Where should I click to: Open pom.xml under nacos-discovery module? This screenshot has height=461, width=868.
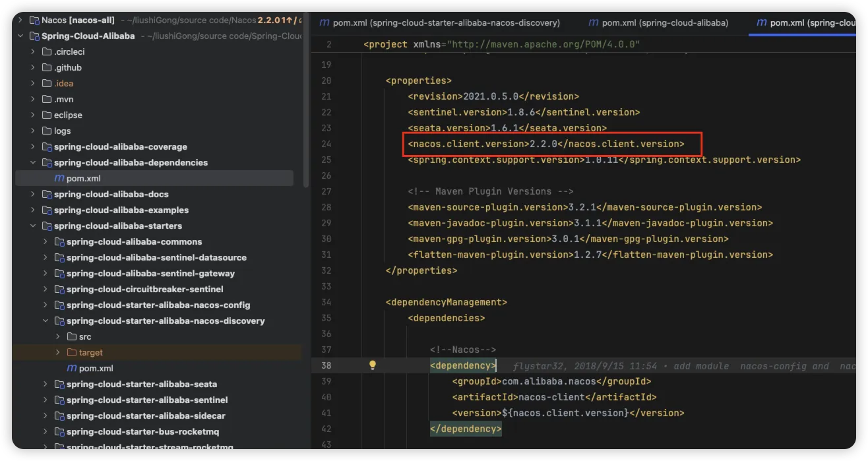pos(96,368)
